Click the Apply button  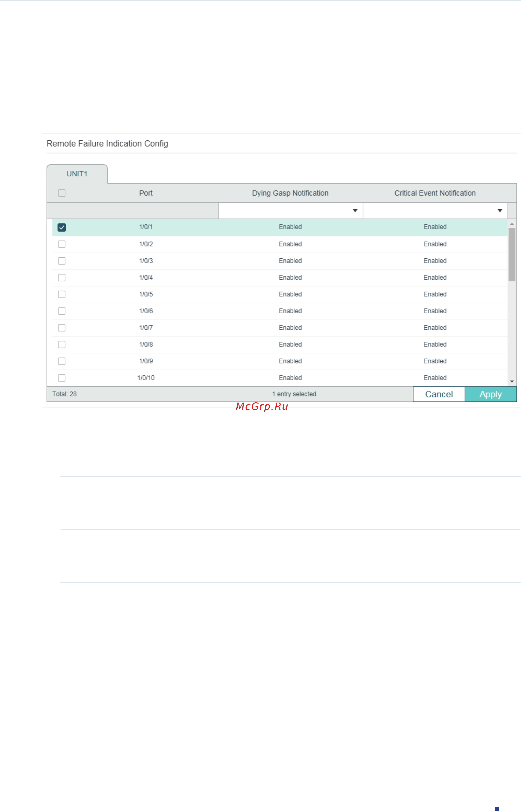click(x=491, y=394)
